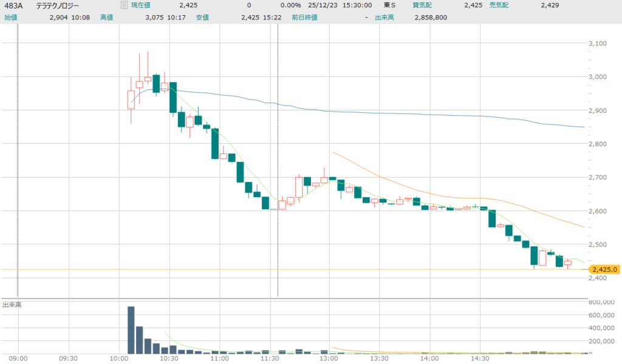
Task: Click the tallest volume bar after 10:00
Action: coord(131,329)
